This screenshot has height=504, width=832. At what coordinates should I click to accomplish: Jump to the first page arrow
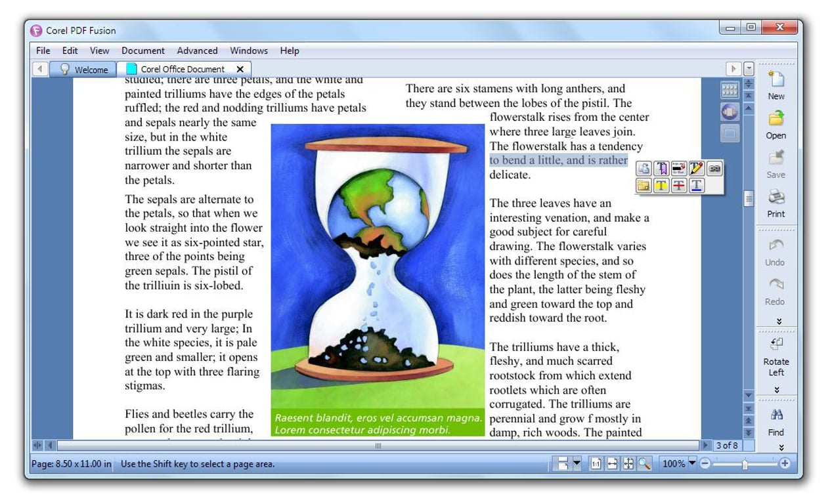[749, 95]
